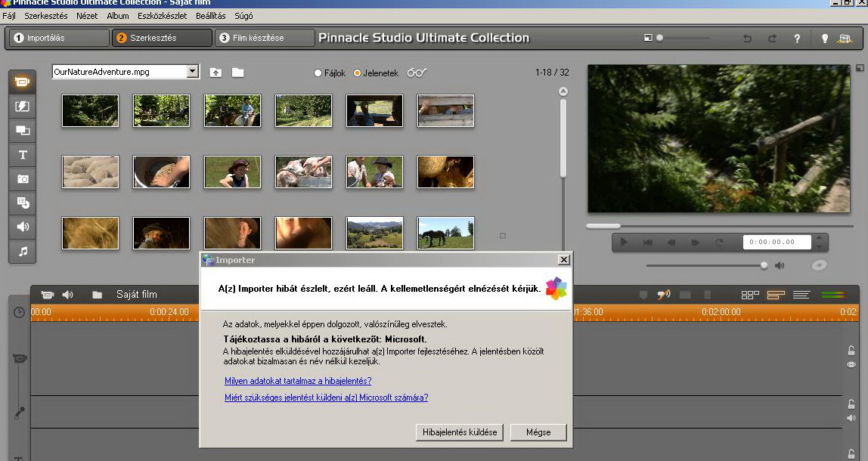
Task: Toggle the preview size icon in top toolbar
Action: tap(648, 38)
